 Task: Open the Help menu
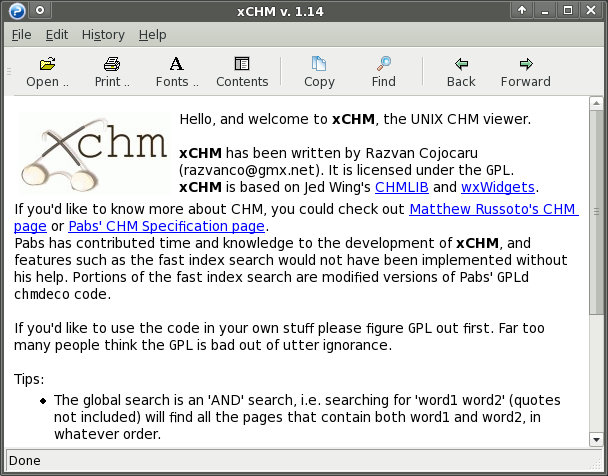pos(152,35)
